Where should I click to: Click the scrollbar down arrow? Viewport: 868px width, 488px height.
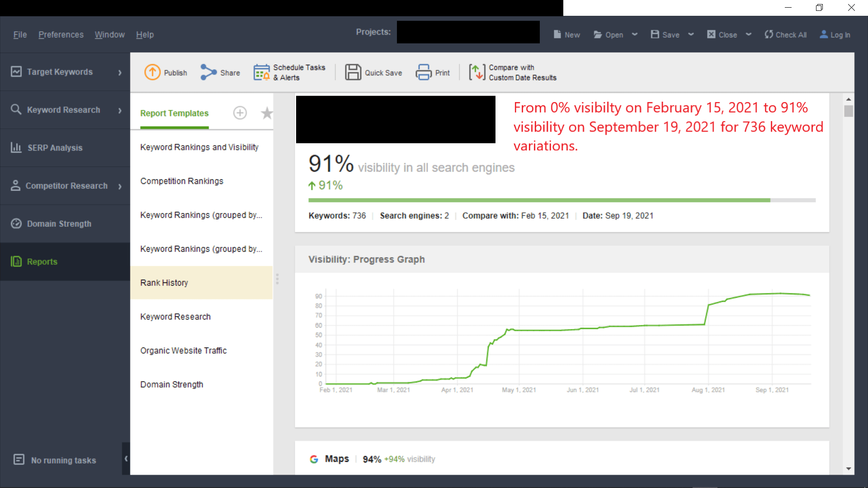pyautogui.click(x=849, y=469)
